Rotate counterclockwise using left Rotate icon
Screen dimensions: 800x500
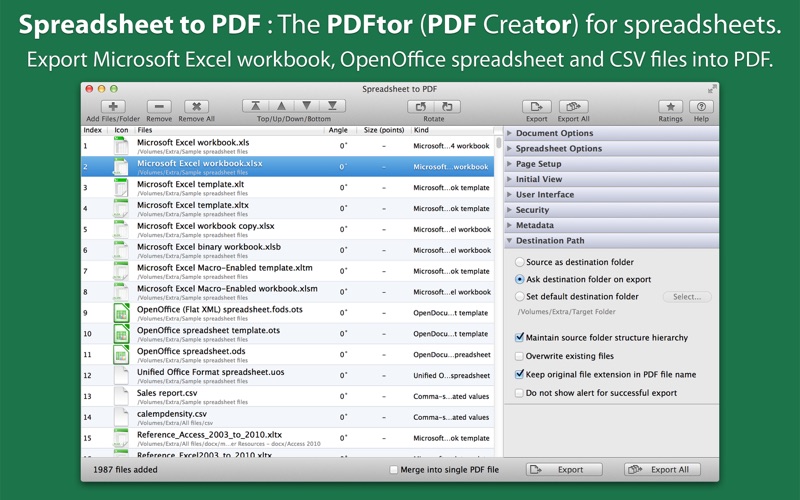(x=421, y=106)
